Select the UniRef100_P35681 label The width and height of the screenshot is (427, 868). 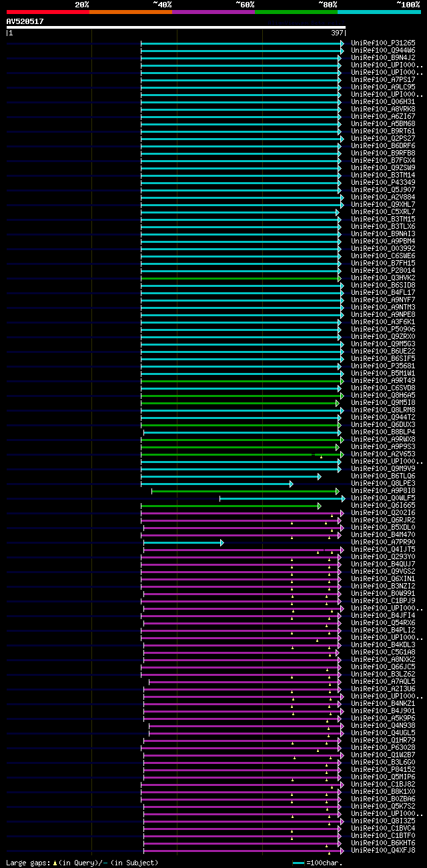383,366
